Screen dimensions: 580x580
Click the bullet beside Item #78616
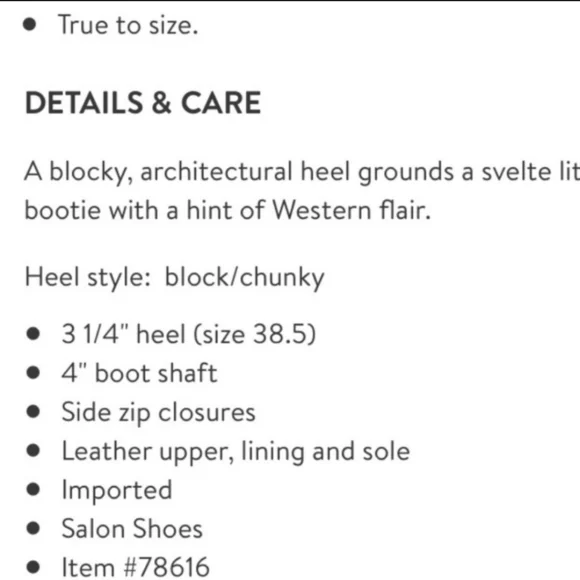(x=33, y=567)
